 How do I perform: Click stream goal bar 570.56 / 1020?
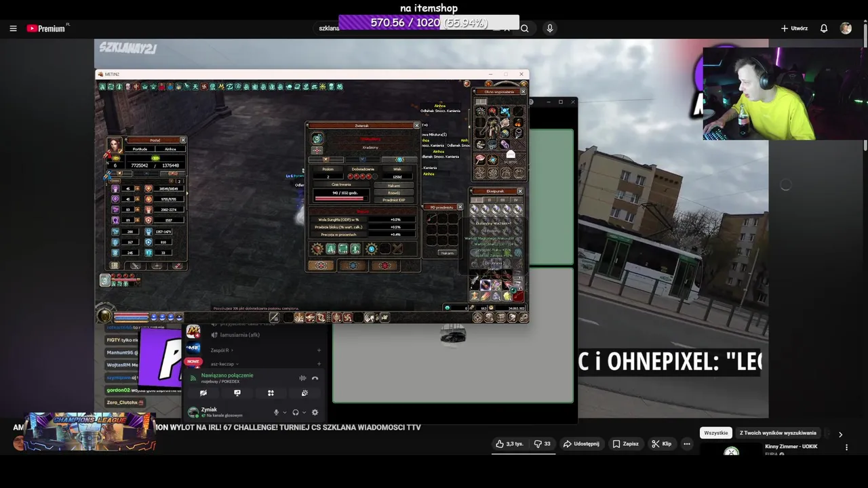[429, 22]
